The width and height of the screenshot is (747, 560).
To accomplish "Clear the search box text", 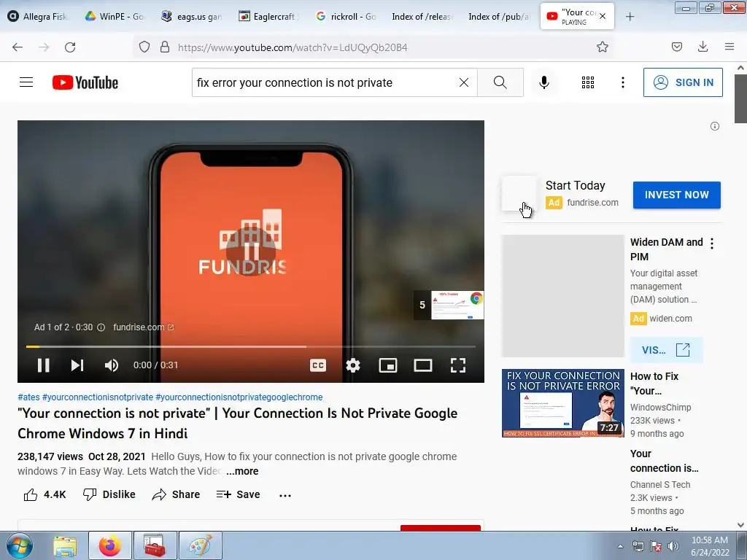I will (463, 82).
